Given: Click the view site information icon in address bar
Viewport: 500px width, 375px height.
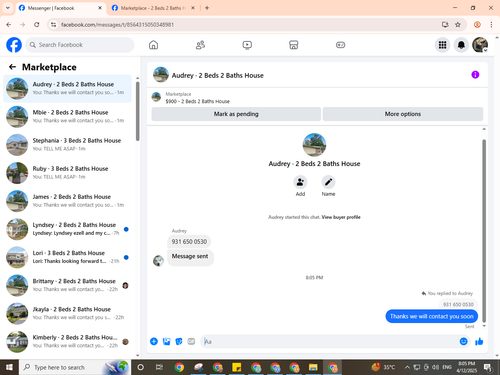Looking at the screenshot, I should 53,25.
